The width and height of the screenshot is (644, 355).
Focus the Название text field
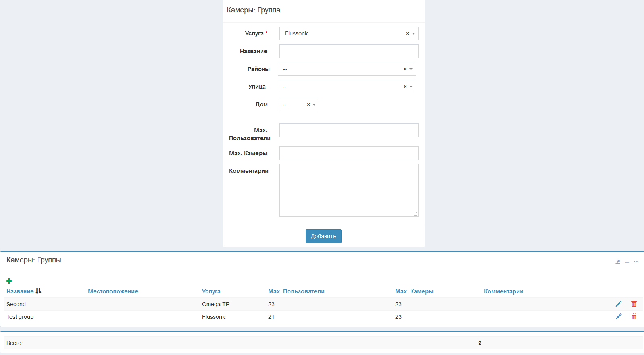(348, 51)
